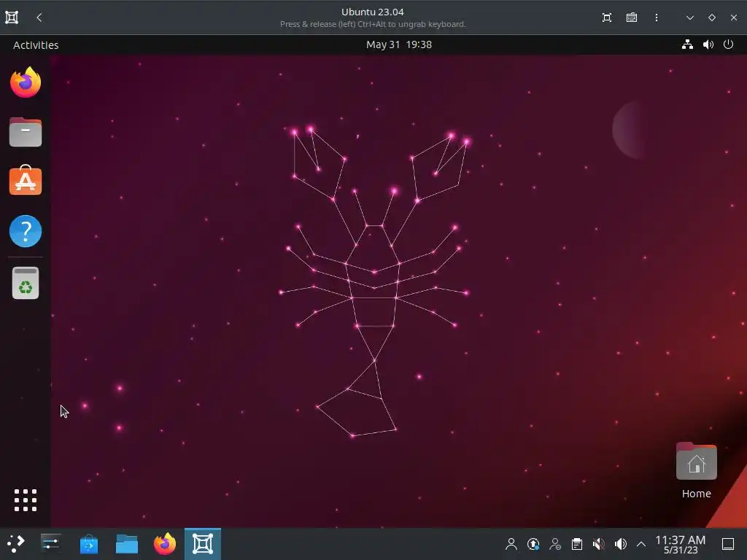
Task: Launch Firefox from the KDE taskbar
Action: pos(165,544)
